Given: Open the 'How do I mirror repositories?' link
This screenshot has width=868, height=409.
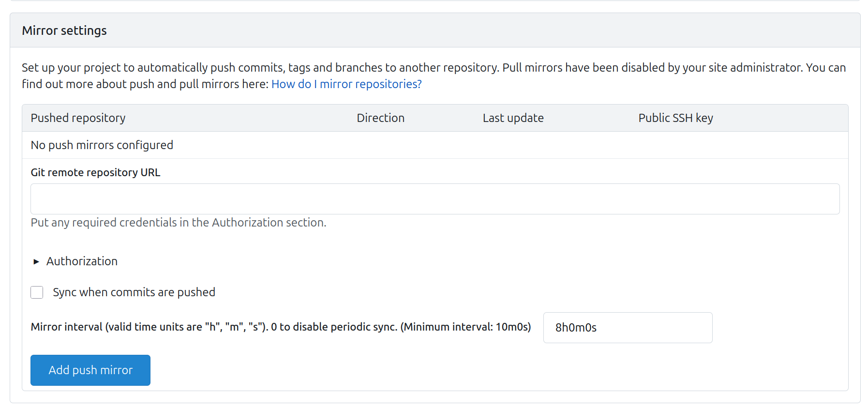Looking at the screenshot, I should [346, 84].
